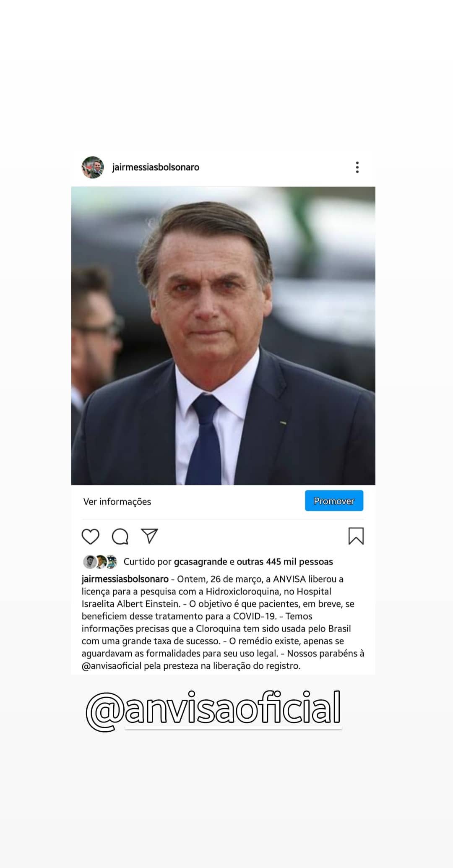Viewport: 453px width, 868px height.
Task: Open three-dot post options menu
Action: (357, 167)
